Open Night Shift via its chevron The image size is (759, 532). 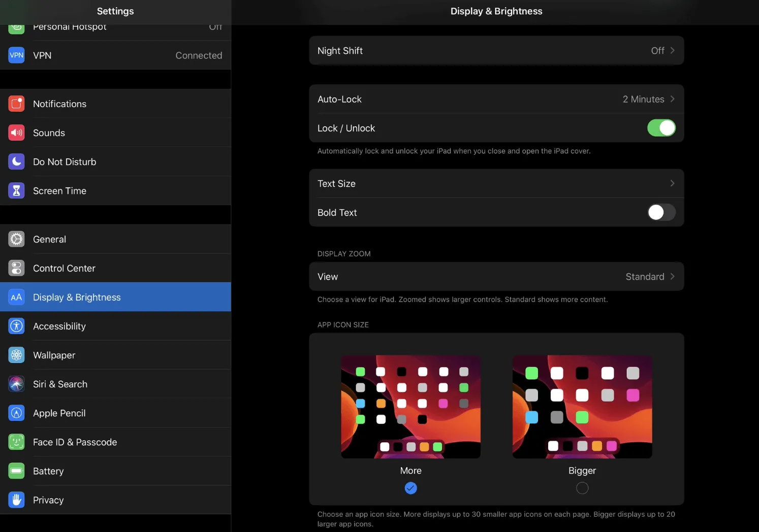(x=672, y=50)
